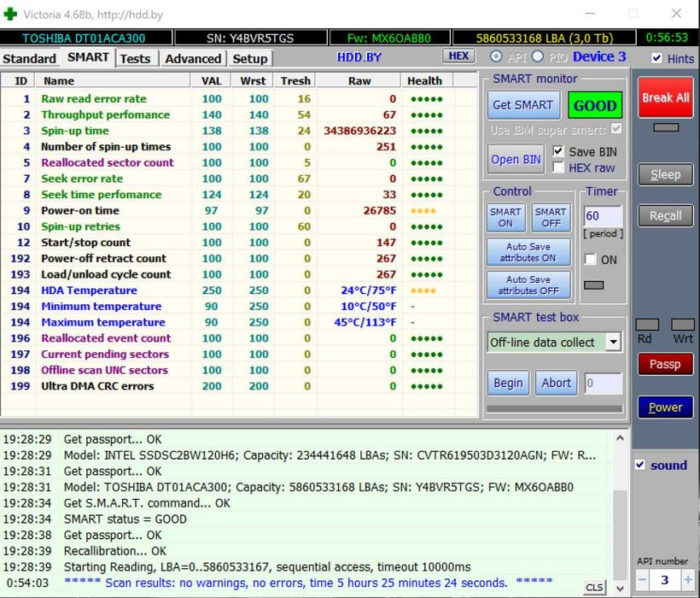This screenshot has width=700, height=598.
Task: Click Auto Save attributes OFF button
Action: 528,285
